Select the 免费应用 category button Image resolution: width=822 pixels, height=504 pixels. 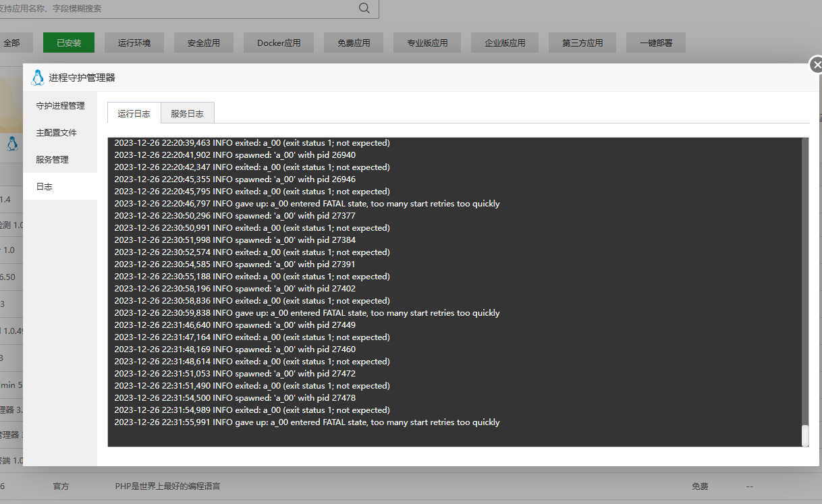[x=354, y=43]
